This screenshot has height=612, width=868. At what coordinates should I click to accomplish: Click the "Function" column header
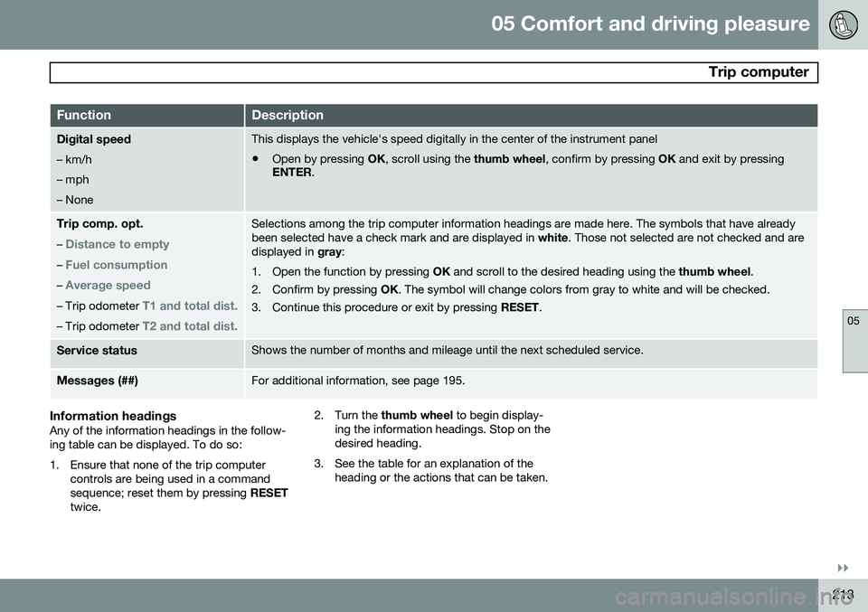83,115
